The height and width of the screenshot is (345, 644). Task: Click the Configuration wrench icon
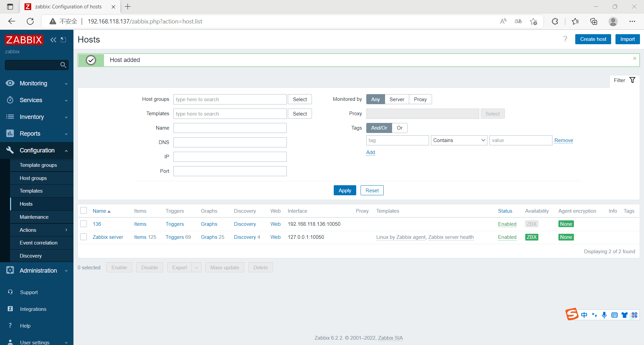[x=10, y=150]
